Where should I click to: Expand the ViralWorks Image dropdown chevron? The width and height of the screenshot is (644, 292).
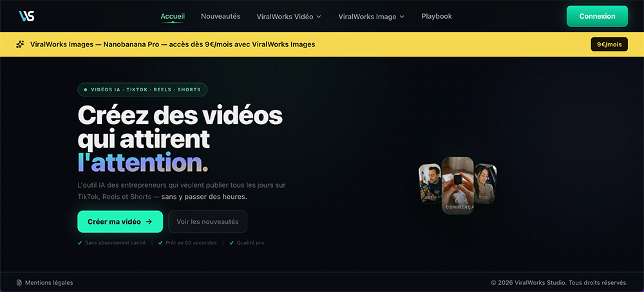pos(402,17)
